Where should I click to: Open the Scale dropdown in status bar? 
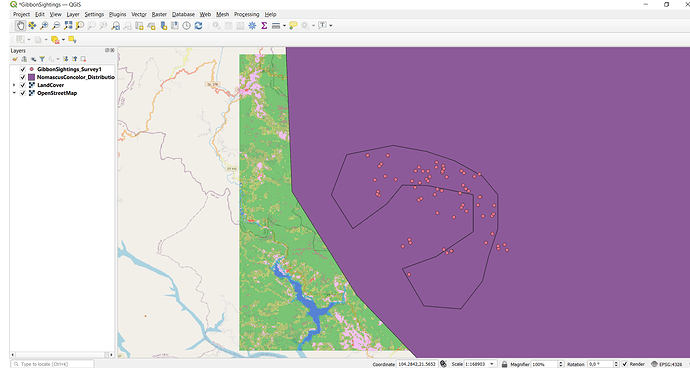click(492, 364)
